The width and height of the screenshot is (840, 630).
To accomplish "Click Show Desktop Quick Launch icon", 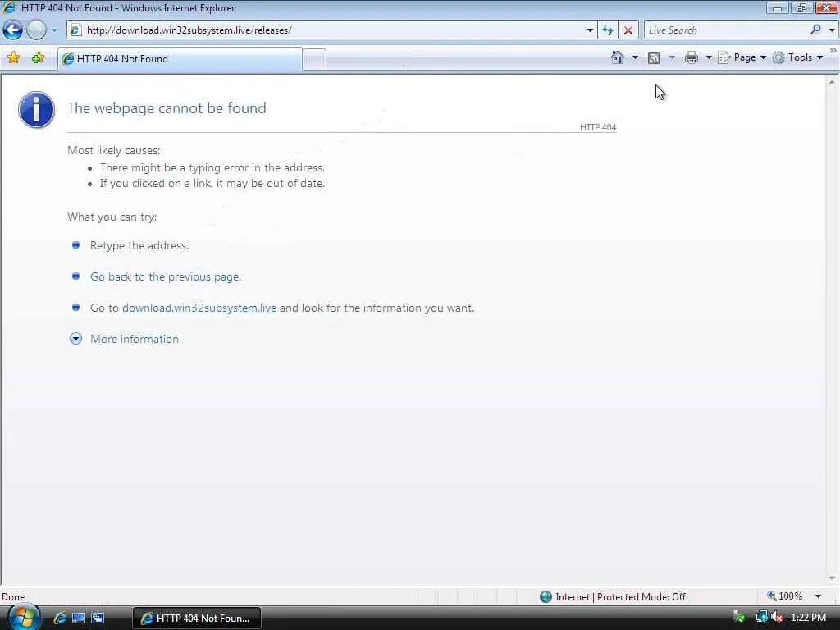I will [78, 618].
